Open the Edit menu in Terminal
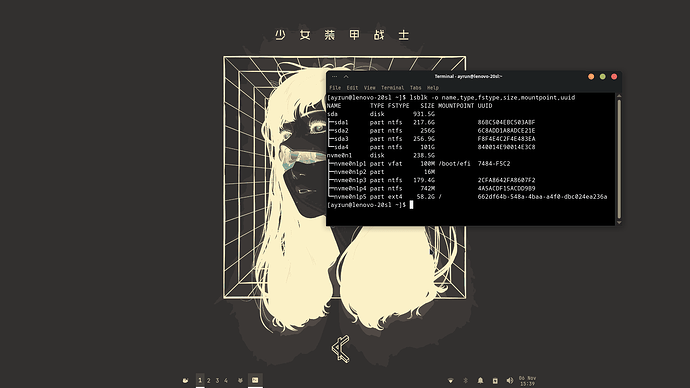This screenshot has height=388, width=690. (352, 88)
